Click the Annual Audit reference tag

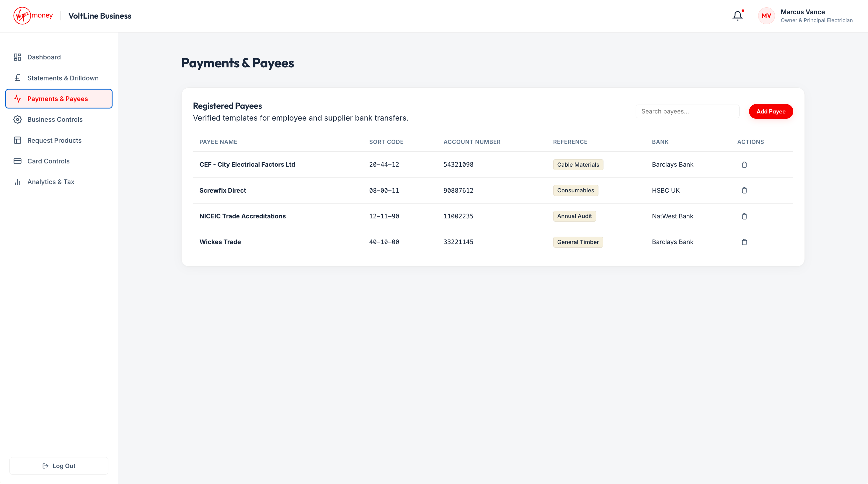point(574,216)
